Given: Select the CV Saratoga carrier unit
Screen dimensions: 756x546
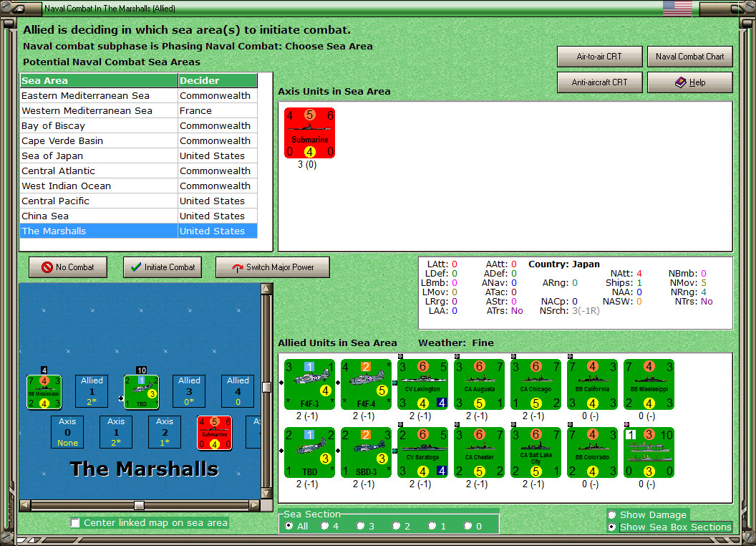Looking at the screenshot, I should (423, 452).
